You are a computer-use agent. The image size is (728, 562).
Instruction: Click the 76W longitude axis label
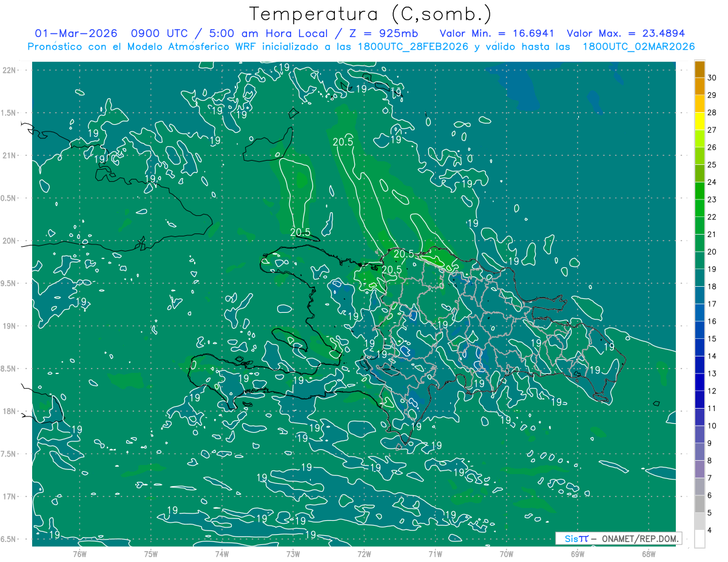[x=79, y=554]
